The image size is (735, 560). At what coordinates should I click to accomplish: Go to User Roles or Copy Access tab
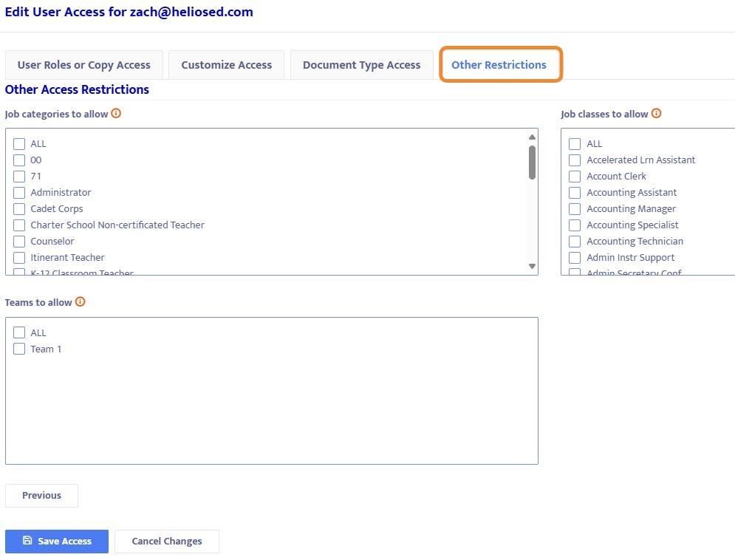(x=84, y=65)
